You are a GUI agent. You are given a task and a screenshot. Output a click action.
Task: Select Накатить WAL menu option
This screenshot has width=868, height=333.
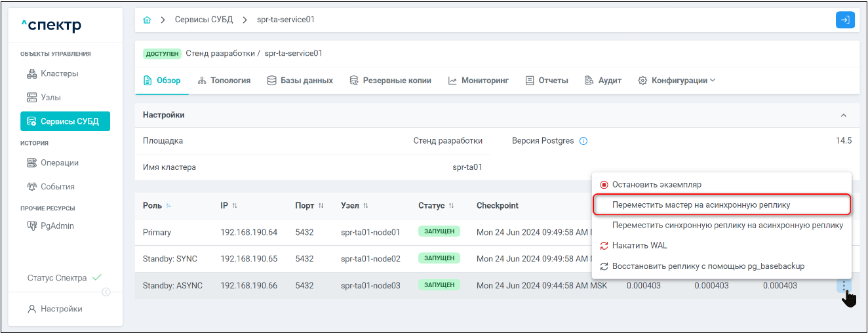(639, 245)
